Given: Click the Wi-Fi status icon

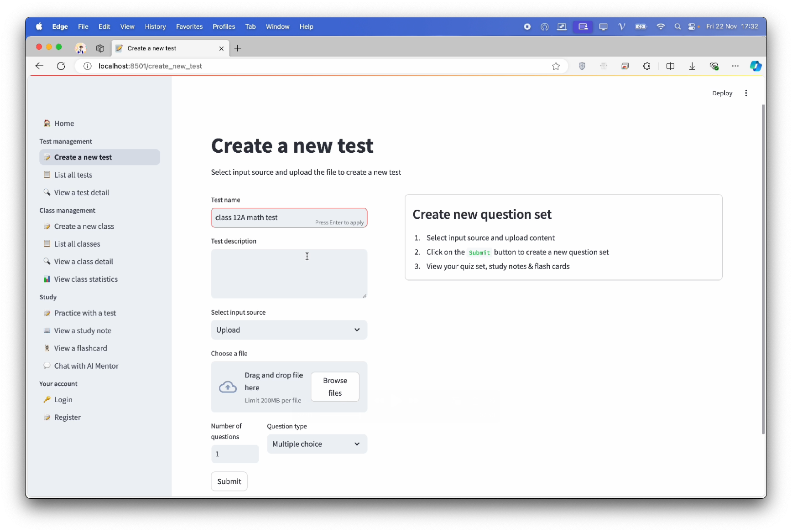Looking at the screenshot, I should (660, 26).
